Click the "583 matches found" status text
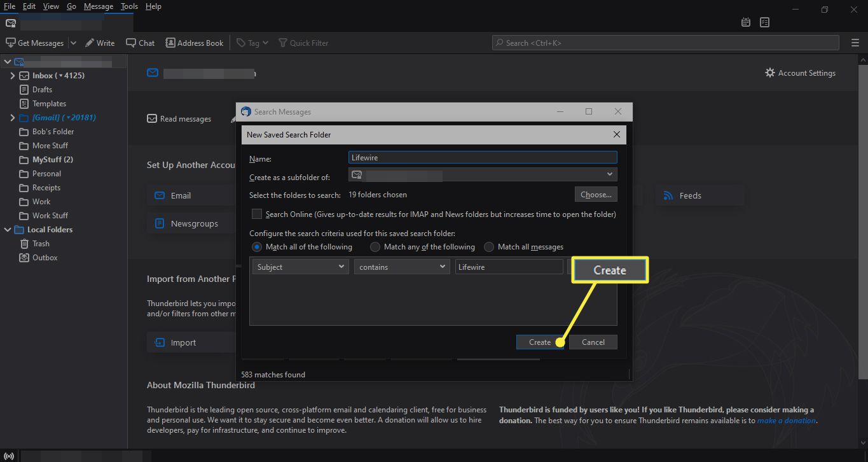Viewport: 868px width, 462px height. (x=273, y=375)
